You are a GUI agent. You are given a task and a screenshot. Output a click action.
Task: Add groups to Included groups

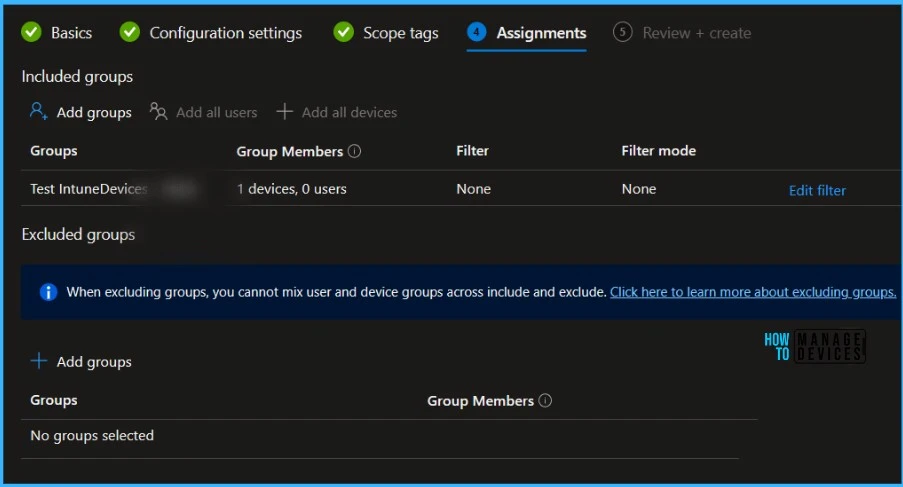pyautogui.click(x=94, y=112)
